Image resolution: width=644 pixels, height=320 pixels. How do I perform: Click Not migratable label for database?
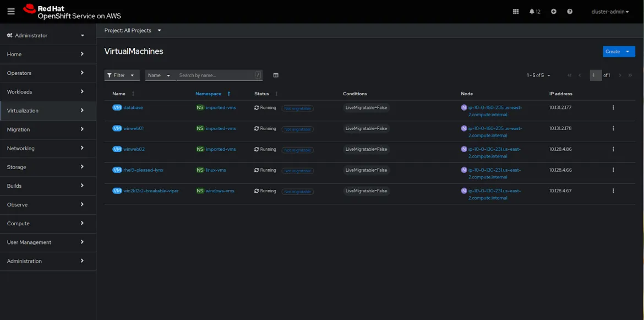pos(298,109)
